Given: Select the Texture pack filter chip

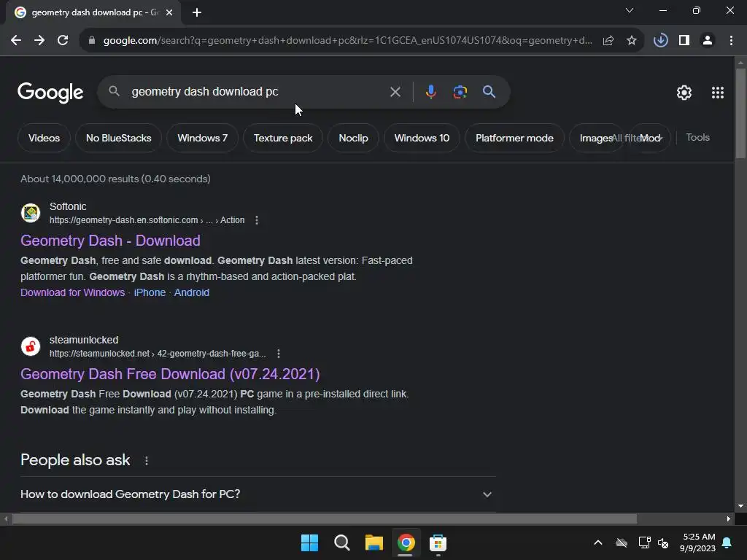Looking at the screenshot, I should (283, 138).
